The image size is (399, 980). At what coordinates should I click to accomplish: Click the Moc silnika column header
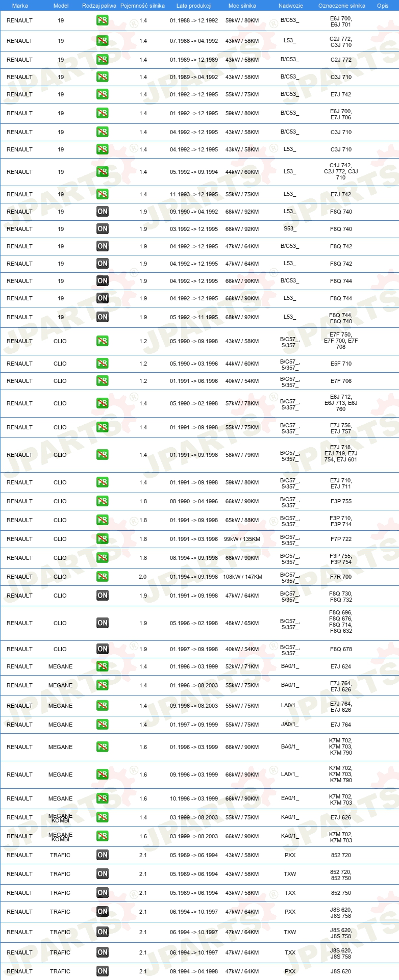click(242, 6)
